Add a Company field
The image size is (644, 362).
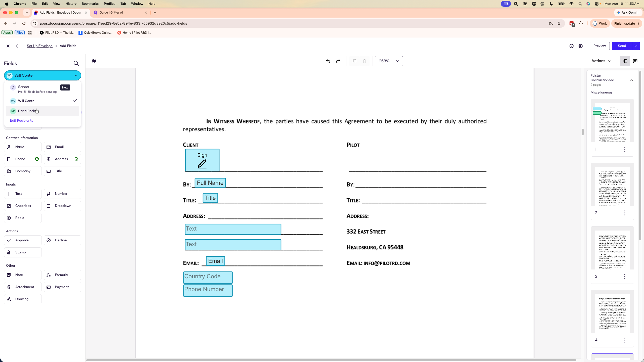point(23,171)
